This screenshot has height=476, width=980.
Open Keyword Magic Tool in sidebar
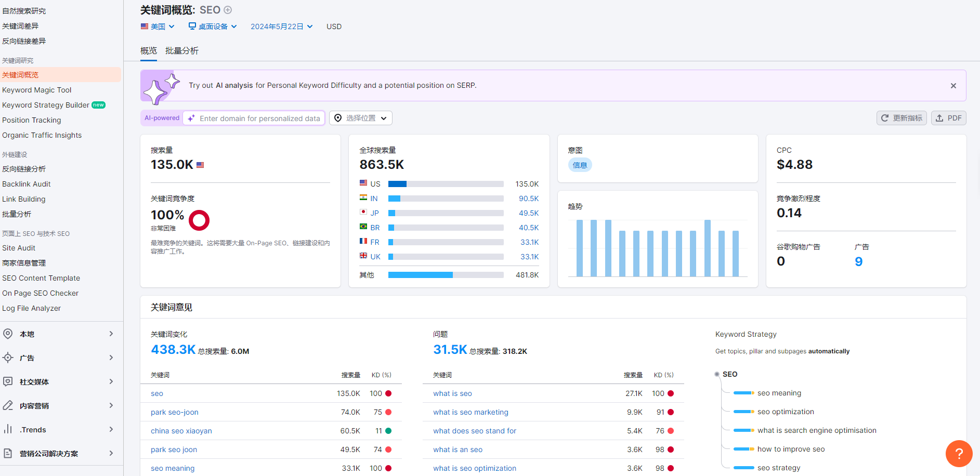coord(37,90)
